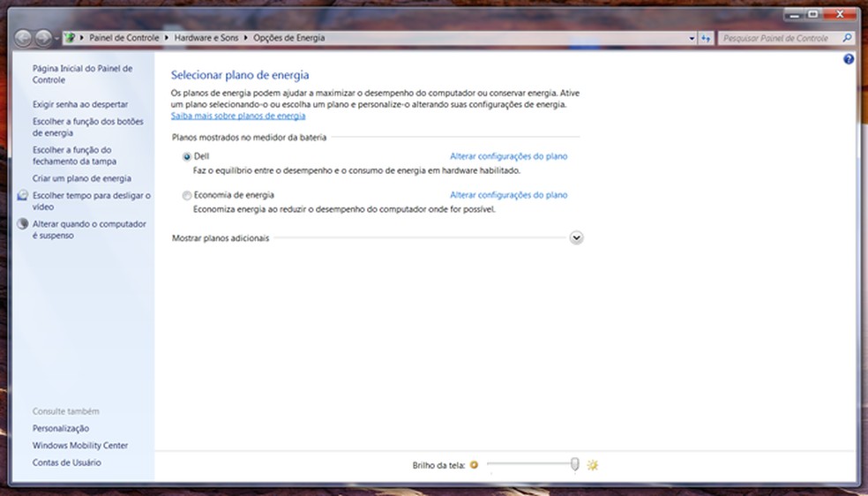Select the 'Economia de energia' radio button

[x=187, y=195]
